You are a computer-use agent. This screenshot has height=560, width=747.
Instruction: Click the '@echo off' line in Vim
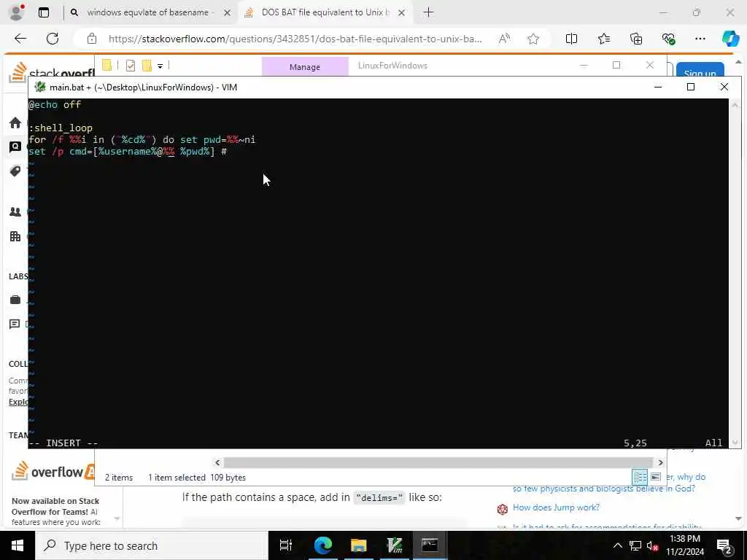(x=55, y=104)
